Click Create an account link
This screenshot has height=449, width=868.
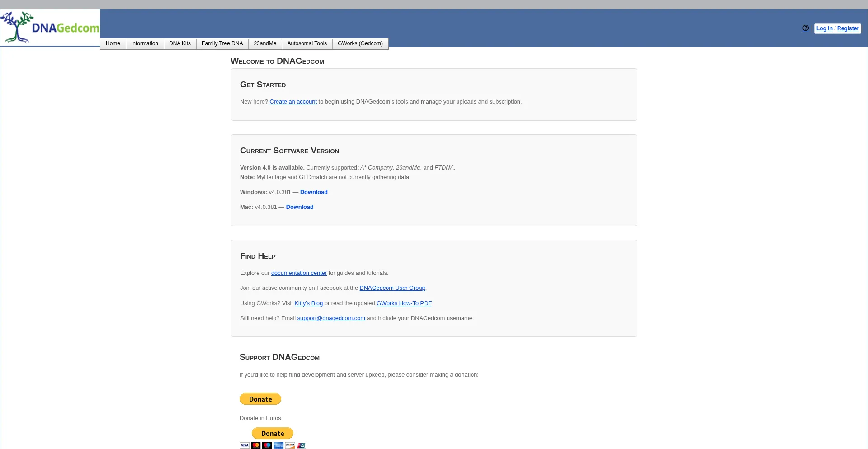pos(293,101)
